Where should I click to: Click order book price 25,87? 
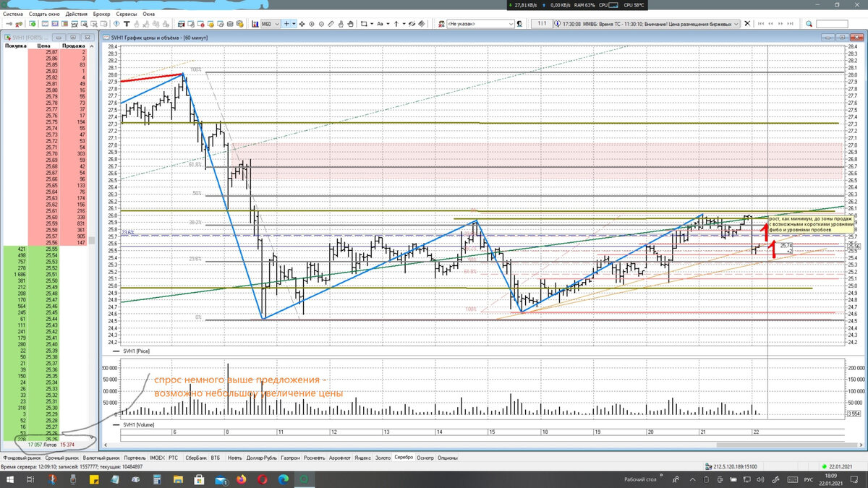pos(51,52)
